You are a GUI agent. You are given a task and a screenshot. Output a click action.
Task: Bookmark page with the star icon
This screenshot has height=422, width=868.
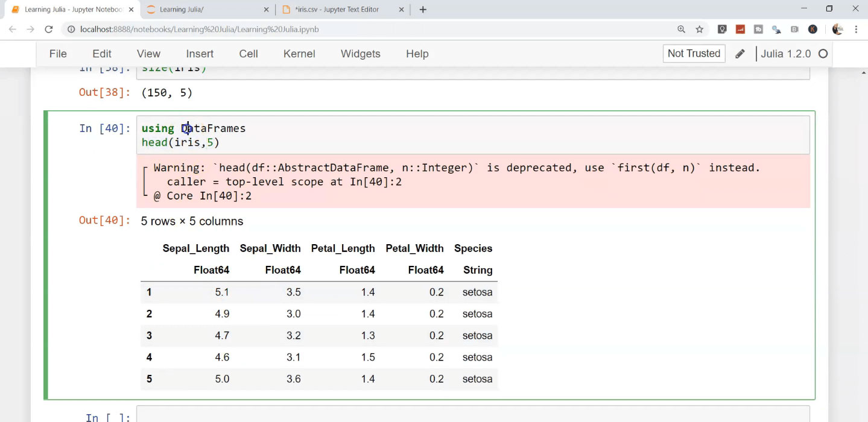[x=699, y=29]
